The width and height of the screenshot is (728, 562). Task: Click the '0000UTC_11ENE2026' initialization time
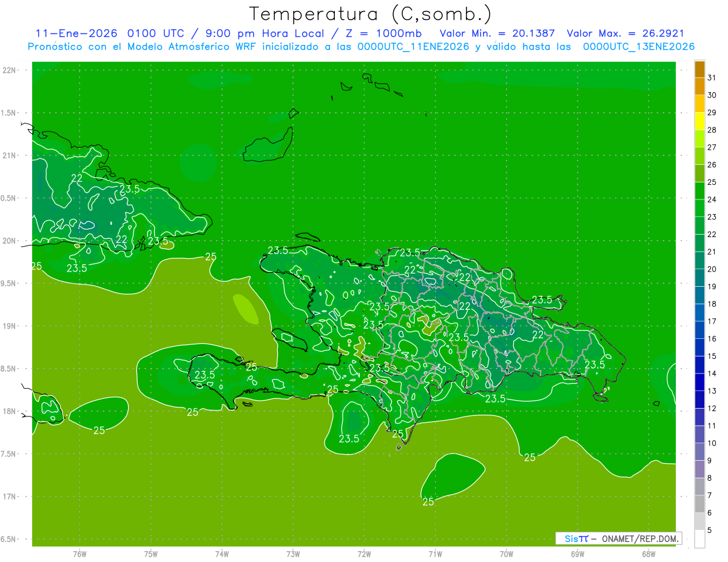point(413,47)
